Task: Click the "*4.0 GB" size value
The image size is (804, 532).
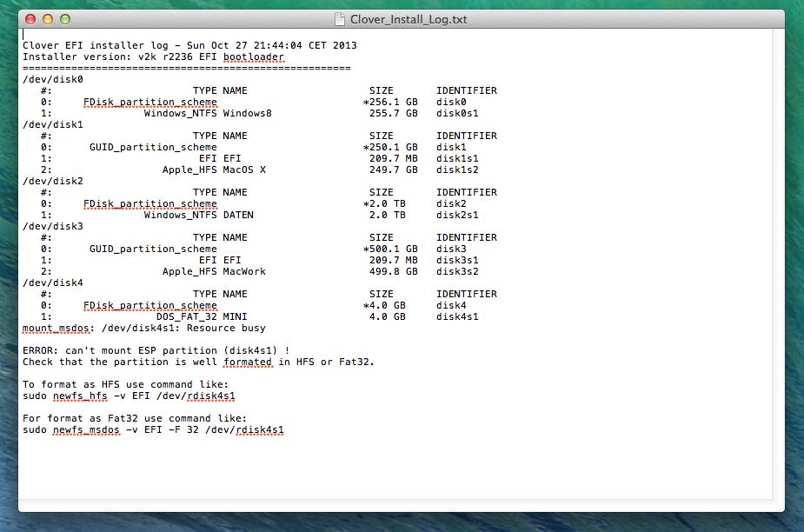Action: (384, 305)
